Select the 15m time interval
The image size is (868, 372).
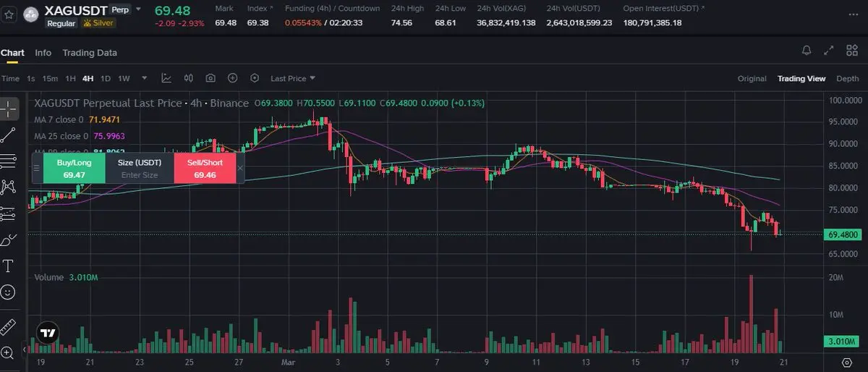[x=50, y=78]
